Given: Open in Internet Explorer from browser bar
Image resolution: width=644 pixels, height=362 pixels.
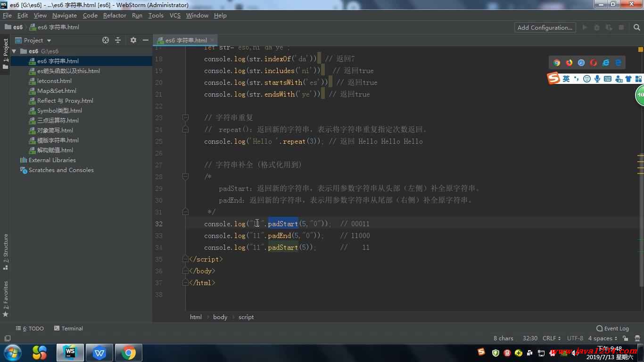Looking at the screenshot, I should (x=606, y=63).
